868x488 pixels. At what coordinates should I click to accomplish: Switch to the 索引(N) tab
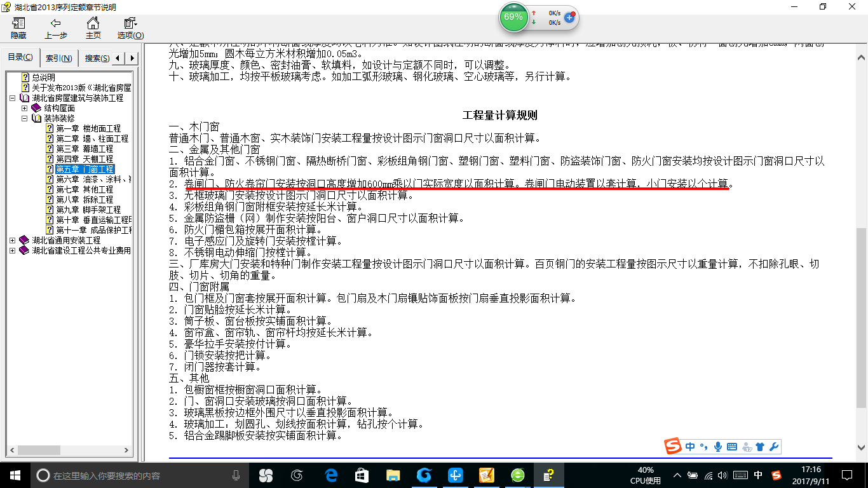(x=59, y=58)
